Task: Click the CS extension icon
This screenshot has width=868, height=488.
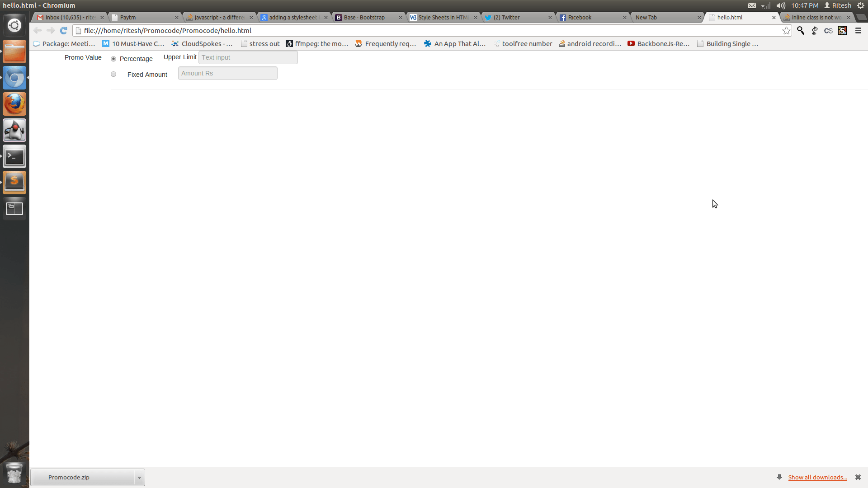Action: point(828,30)
